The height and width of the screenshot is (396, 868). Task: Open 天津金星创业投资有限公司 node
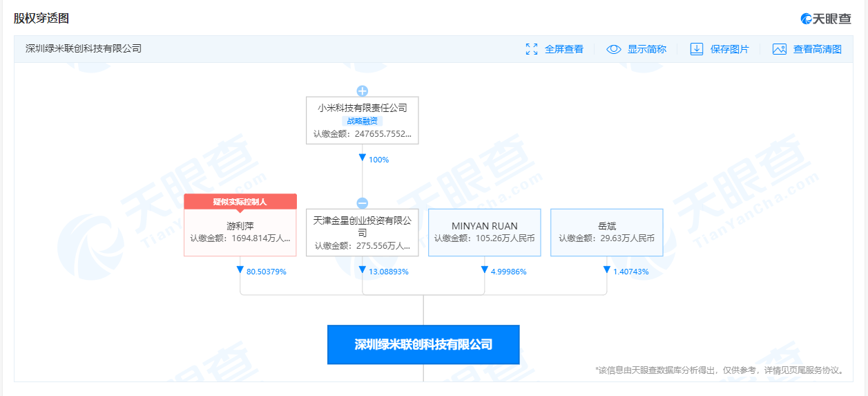[x=362, y=232]
